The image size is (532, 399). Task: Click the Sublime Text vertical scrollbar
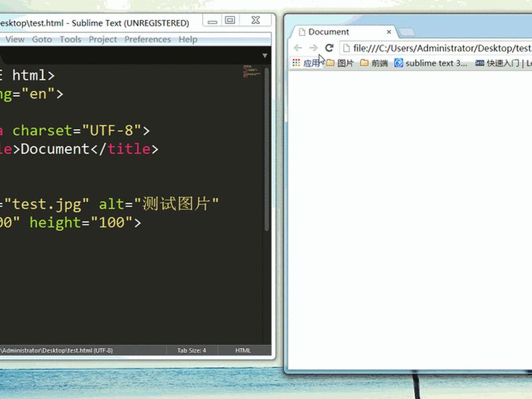click(267, 149)
